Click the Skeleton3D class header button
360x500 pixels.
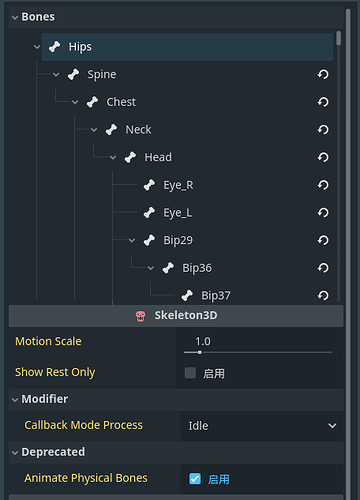[x=176, y=316]
